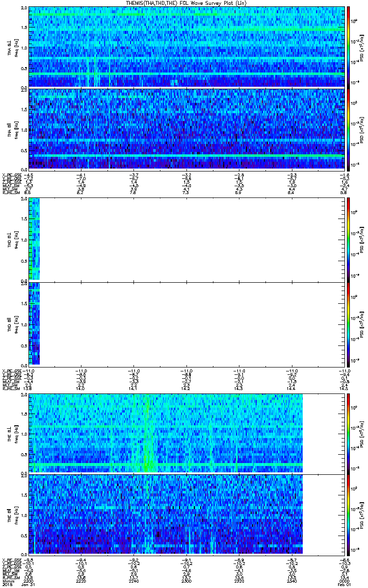
Task: Click the PSD color bar beside THA BII
Action: 348,129
